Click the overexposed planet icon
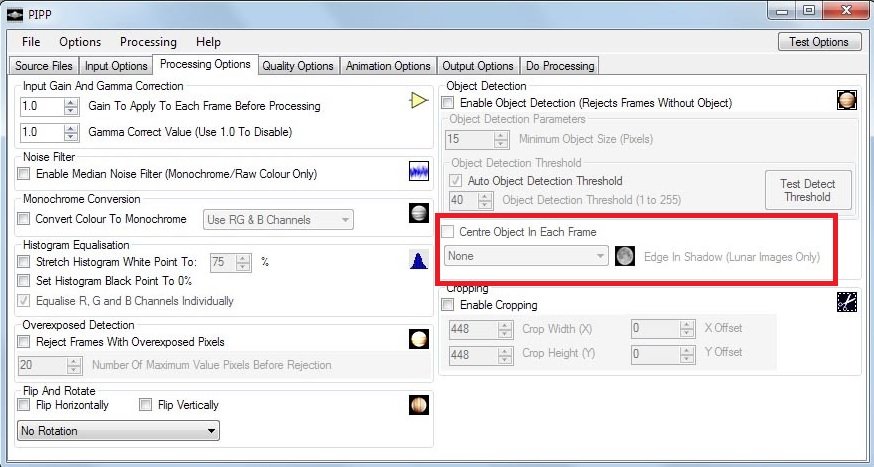Viewport: 874px width, 467px height. 419,339
